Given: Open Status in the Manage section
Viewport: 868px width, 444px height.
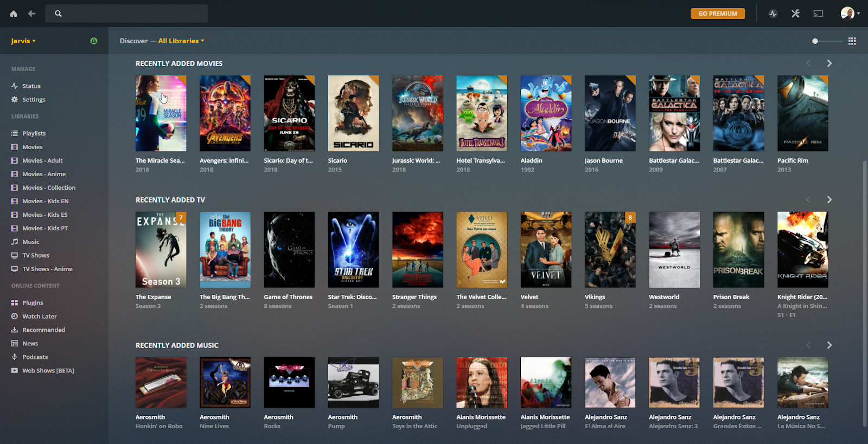Looking at the screenshot, I should [x=31, y=86].
